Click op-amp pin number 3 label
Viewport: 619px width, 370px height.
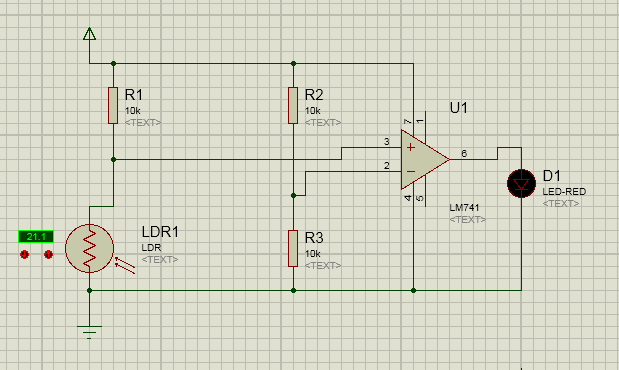tap(386, 141)
